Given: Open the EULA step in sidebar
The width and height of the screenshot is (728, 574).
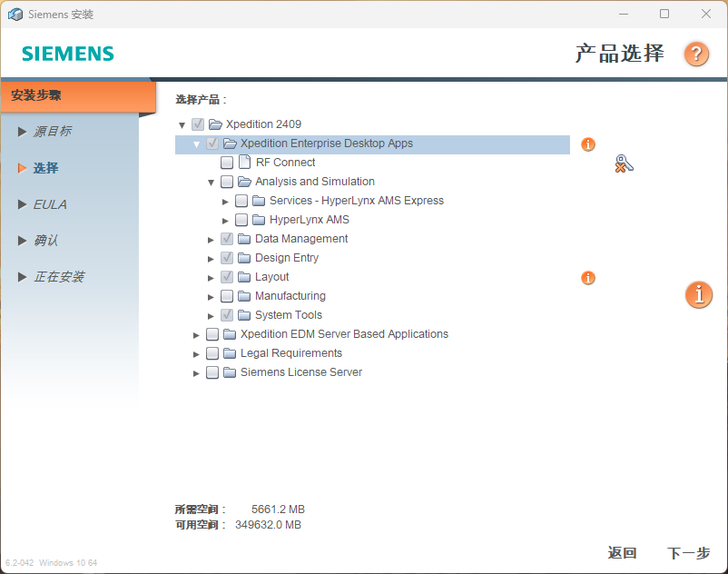Looking at the screenshot, I should (x=50, y=204).
